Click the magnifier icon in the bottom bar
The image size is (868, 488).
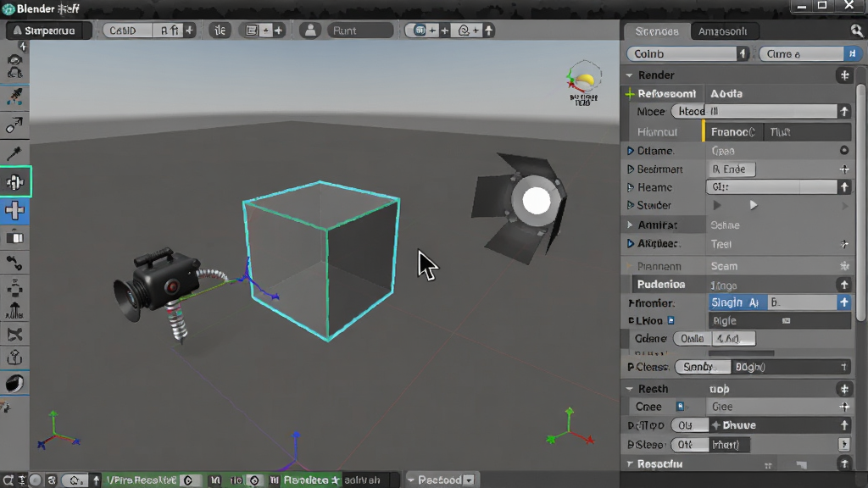[8, 480]
